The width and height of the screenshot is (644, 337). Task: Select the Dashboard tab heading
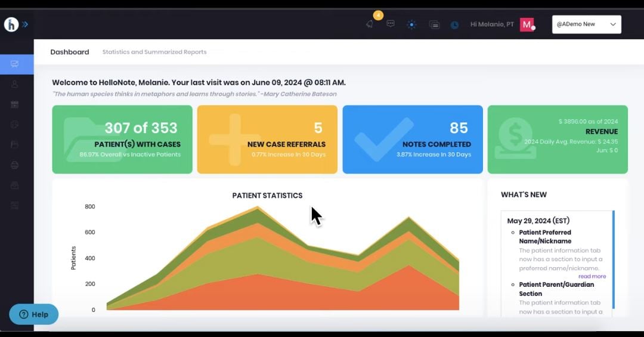coord(70,52)
